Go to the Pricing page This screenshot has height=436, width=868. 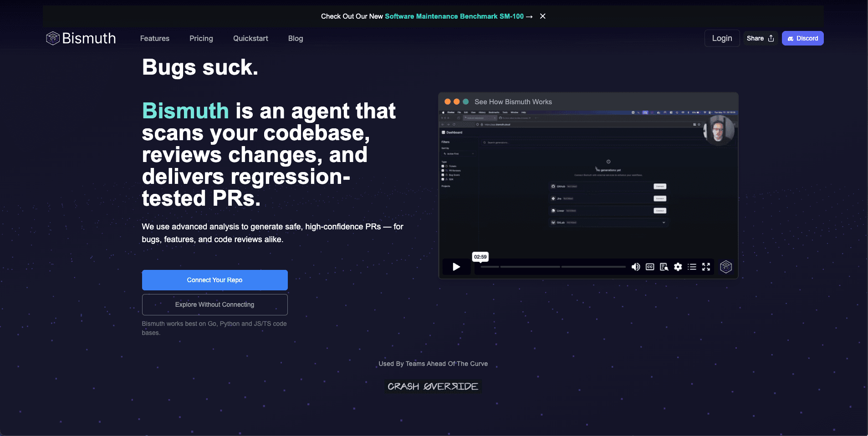pyautogui.click(x=201, y=38)
